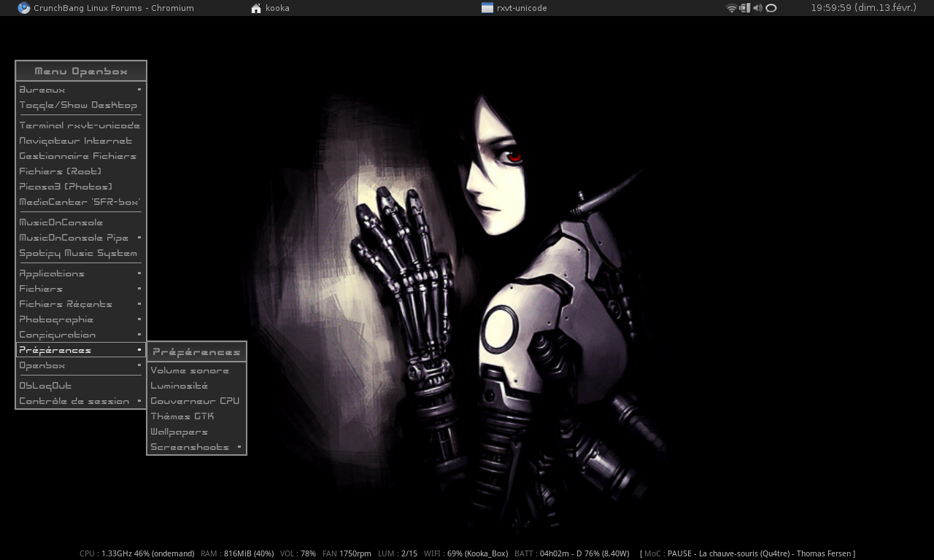934x560 pixels.
Task: Select Gouverneur CPU in the submenu
Action: tap(197, 401)
